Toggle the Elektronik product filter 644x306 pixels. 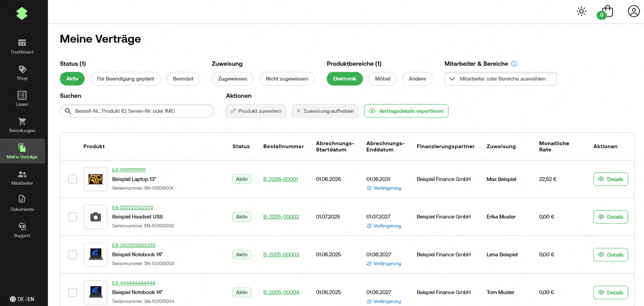[345, 79]
